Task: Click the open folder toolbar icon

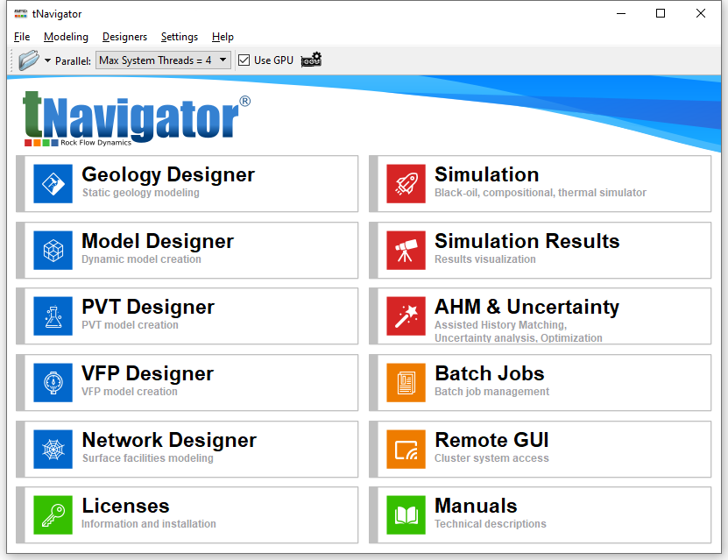Action: pos(29,60)
